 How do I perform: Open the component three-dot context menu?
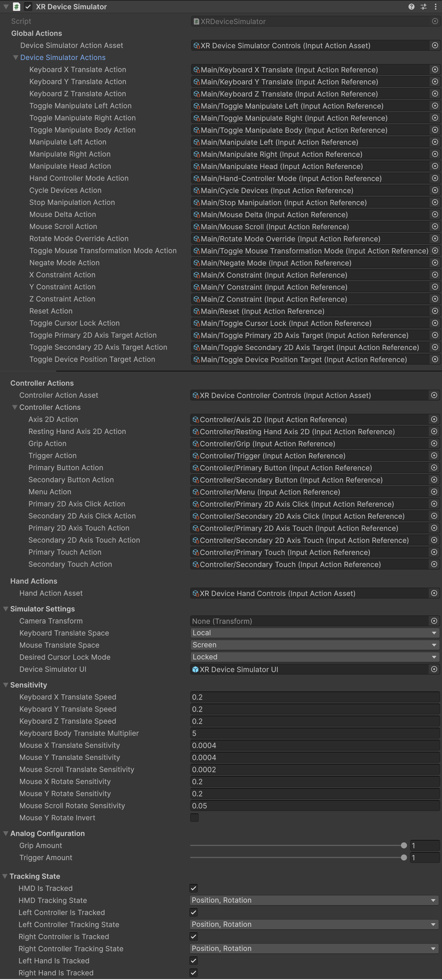click(x=435, y=6)
